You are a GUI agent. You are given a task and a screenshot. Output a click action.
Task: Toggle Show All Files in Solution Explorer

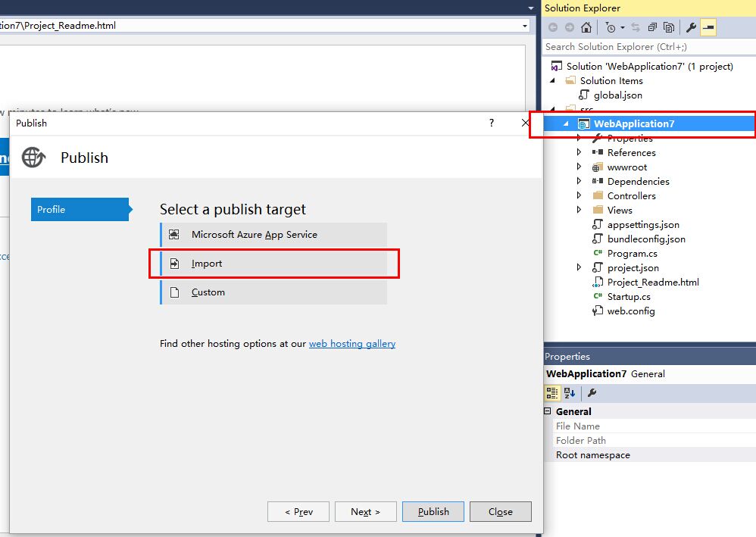pyautogui.click(x=669, y=27)
